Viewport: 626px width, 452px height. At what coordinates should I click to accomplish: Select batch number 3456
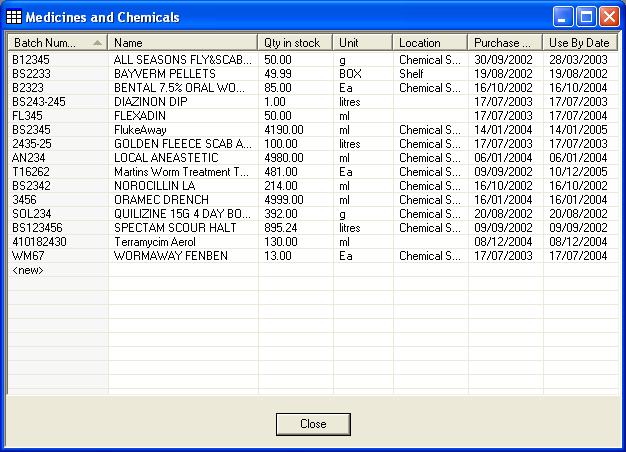[x=58, y=200]
